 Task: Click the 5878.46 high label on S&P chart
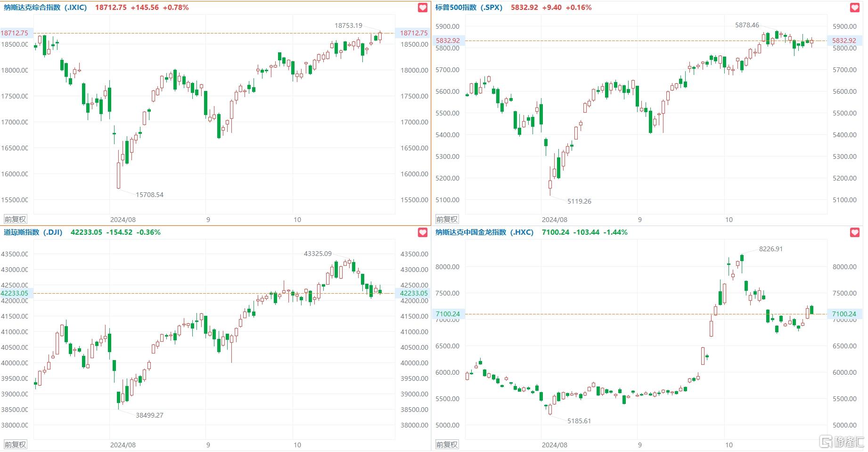pos(747,25)
